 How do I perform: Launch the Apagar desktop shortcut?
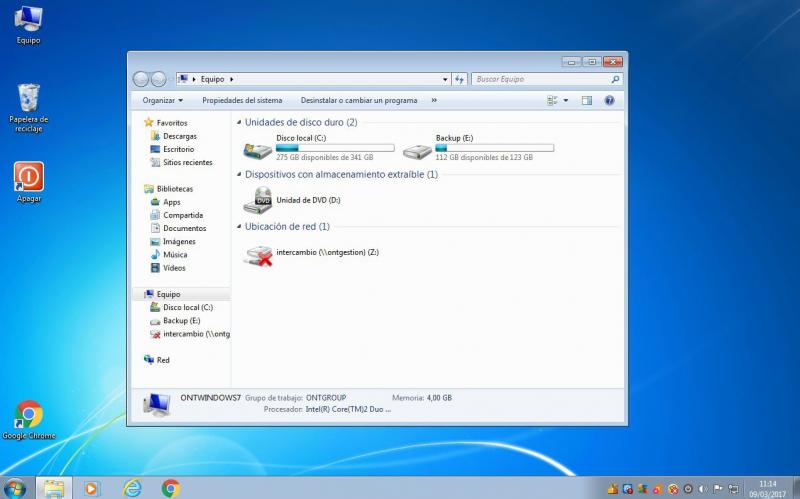click(29, 178)
